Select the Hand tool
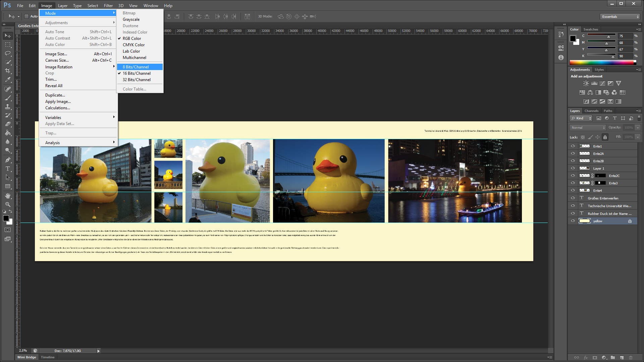Screen dimensions: 644x362 pyautogui.click(x=8, y=195)
